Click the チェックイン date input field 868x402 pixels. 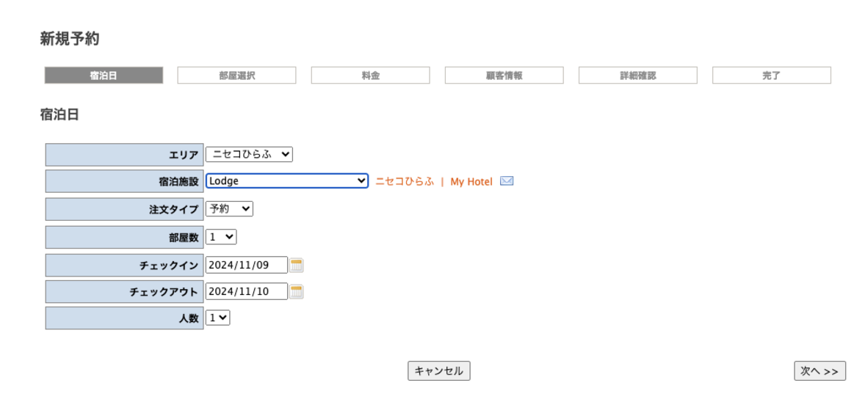(247, 265)
